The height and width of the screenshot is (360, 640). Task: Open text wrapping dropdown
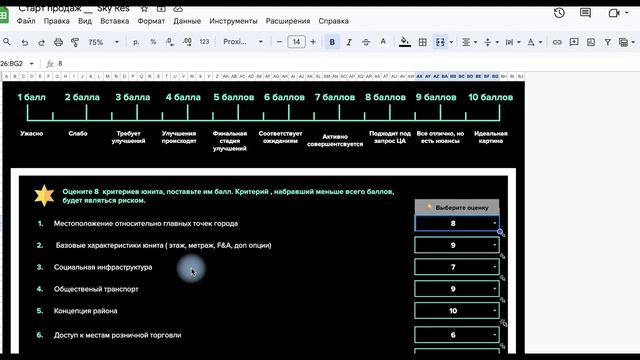(513, 42)
